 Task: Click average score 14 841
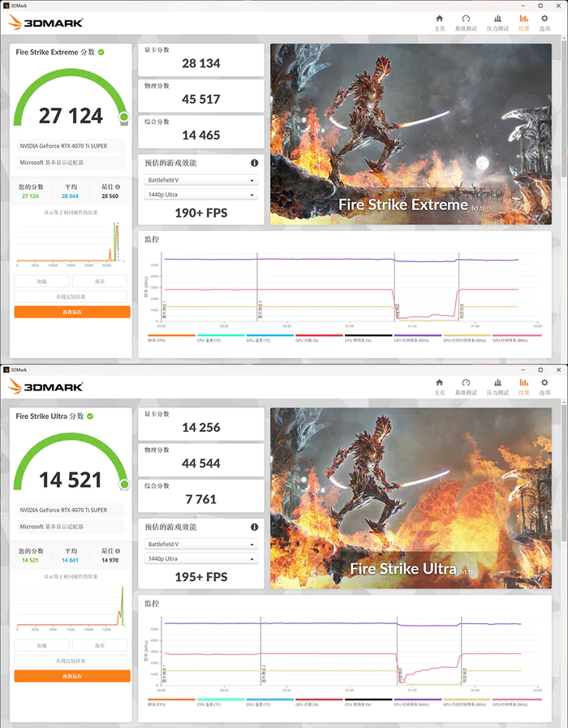(70, 560)
